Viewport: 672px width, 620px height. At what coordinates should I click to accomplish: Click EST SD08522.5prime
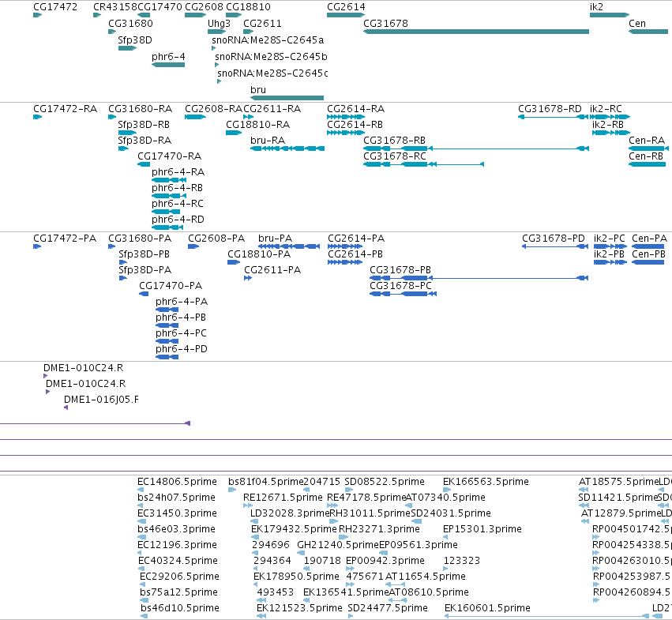(x=385, y=482)
